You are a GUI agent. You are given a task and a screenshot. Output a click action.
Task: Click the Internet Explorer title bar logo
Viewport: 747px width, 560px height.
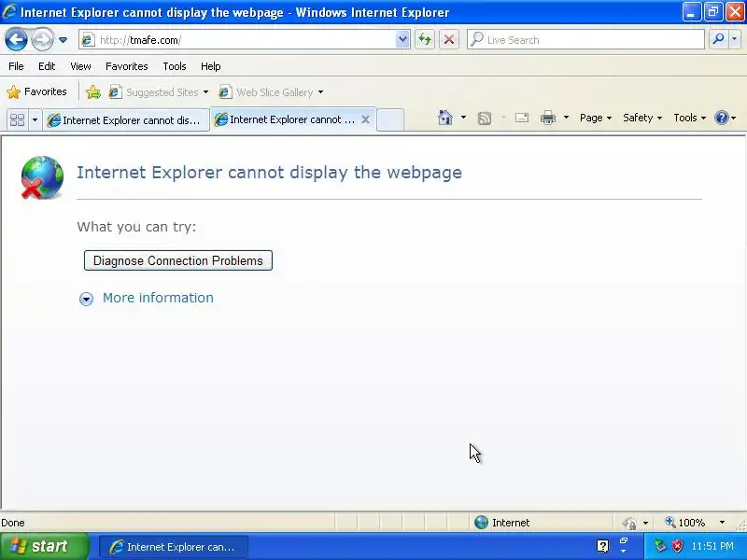[x=9, y=11]
